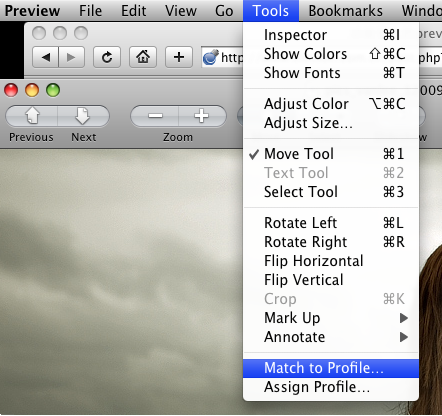Click the browser home button

(143, 57)
